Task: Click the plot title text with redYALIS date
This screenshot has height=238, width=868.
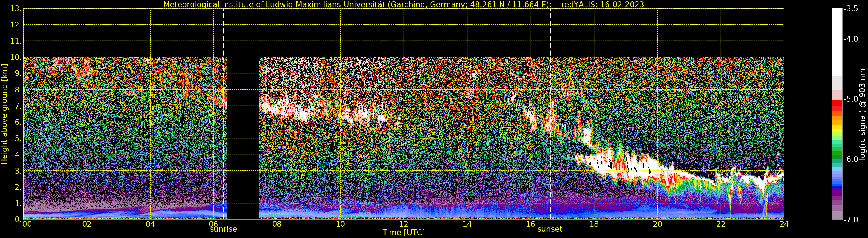Action: [x=404, y=4]
